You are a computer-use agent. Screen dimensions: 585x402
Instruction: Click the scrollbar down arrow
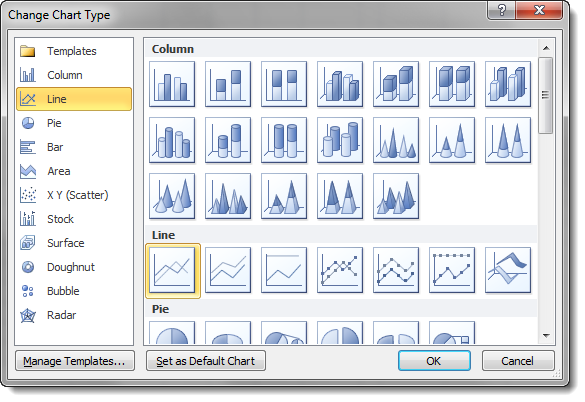[x=546, y=335]
